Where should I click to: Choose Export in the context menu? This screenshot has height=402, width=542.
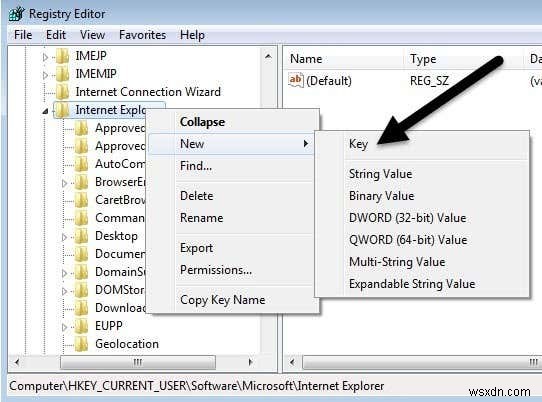click(232, 248)
